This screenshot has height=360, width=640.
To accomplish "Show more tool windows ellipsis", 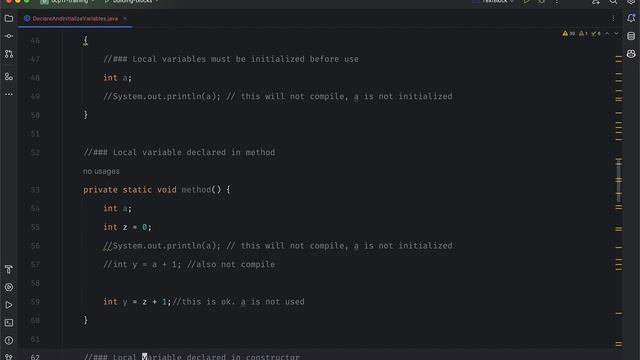I will pyautogui.click(x=9, y=94).
